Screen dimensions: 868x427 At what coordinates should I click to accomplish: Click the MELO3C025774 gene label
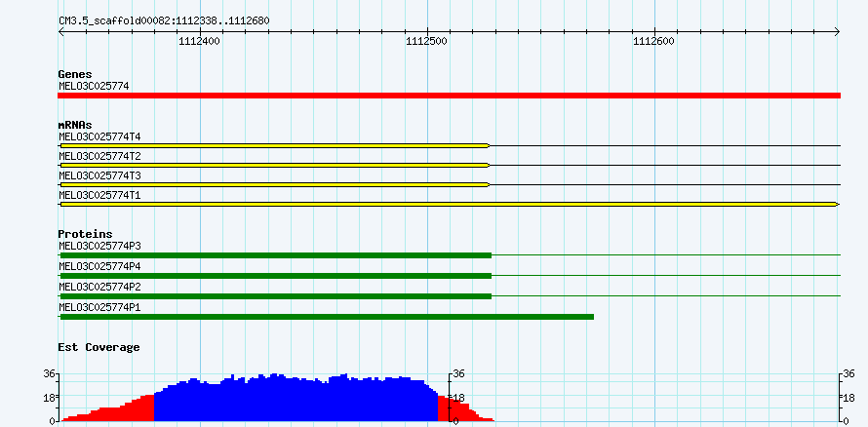[x=94, y=87]
